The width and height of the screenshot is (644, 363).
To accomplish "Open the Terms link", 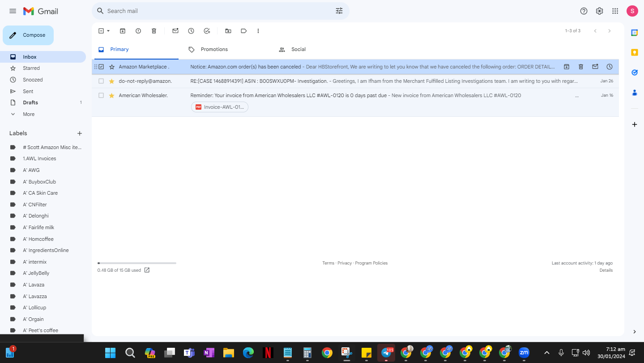I will click(328, 263).
